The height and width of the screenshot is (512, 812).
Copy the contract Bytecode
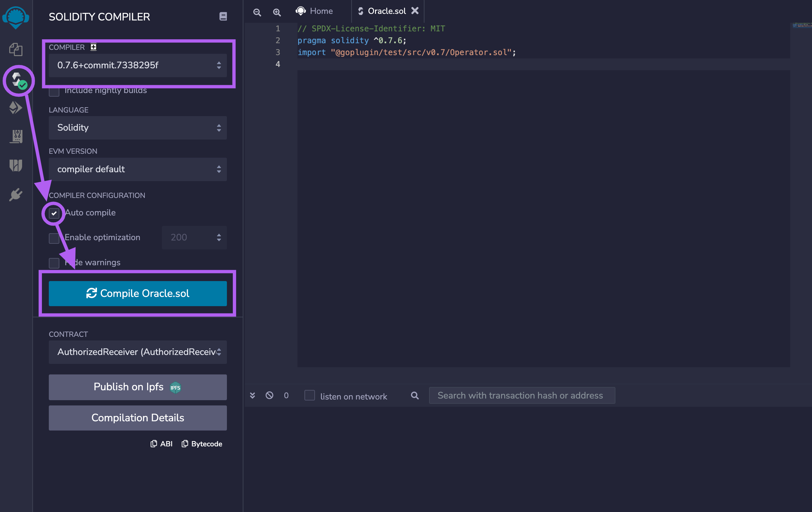click(x=202, y=443)
